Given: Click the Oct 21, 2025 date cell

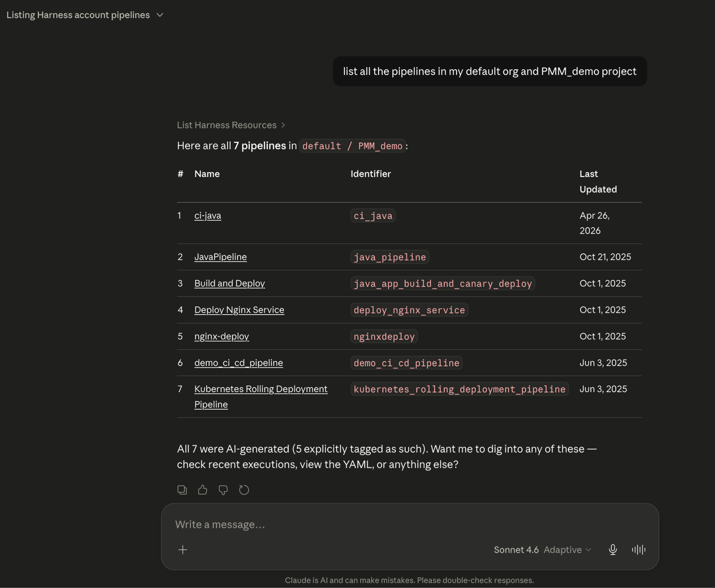Looking at the screenshot, I should pos(605,257).
